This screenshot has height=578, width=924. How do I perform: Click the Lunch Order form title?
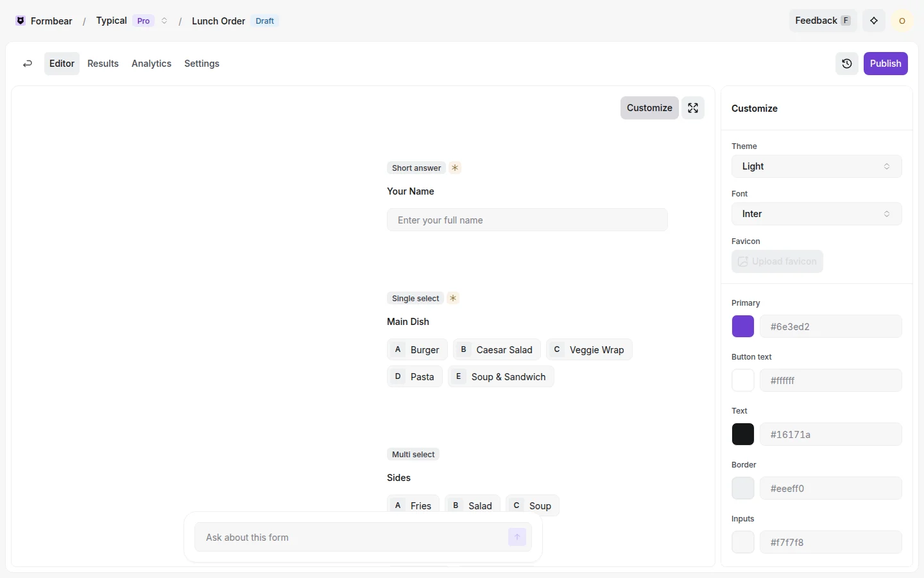click(218, 21)
